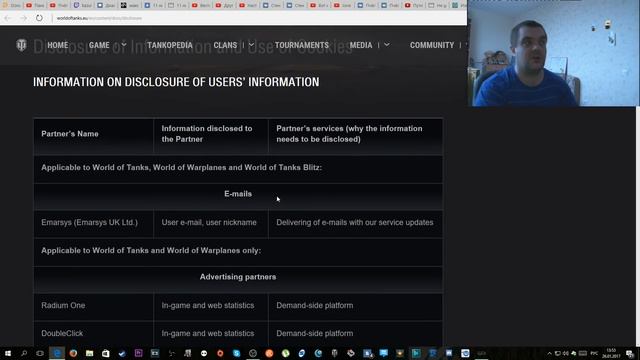Click the browser back arrow
Image resolution: width=640 pixels, height=360 pixels.
8,18
